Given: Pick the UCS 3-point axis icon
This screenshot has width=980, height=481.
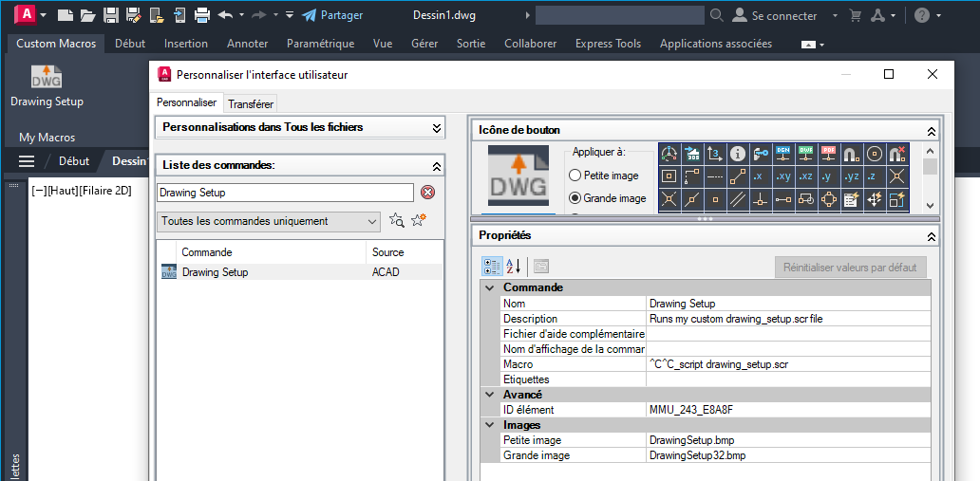Looking at the screenshot, I should point(714,153).
